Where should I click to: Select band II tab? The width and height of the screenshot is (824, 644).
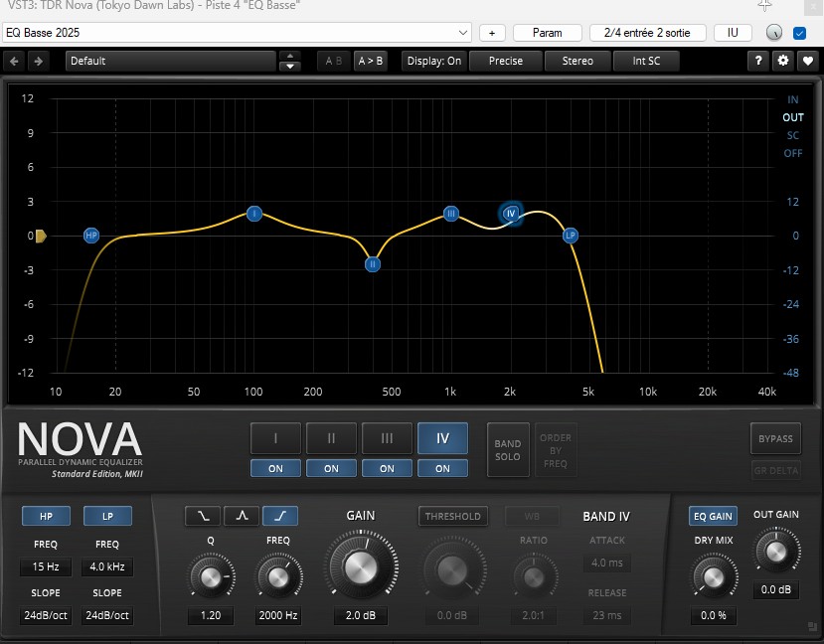[331, 438]
